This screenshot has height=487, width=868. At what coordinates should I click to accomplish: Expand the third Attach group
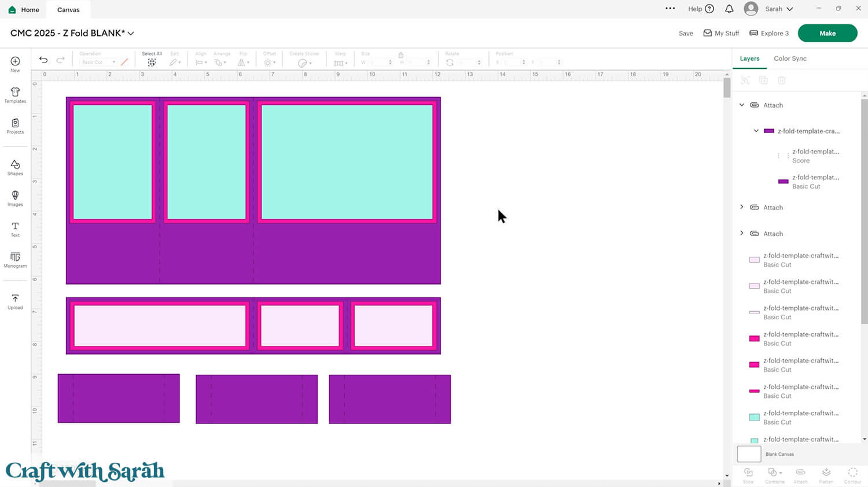(742, 233)
